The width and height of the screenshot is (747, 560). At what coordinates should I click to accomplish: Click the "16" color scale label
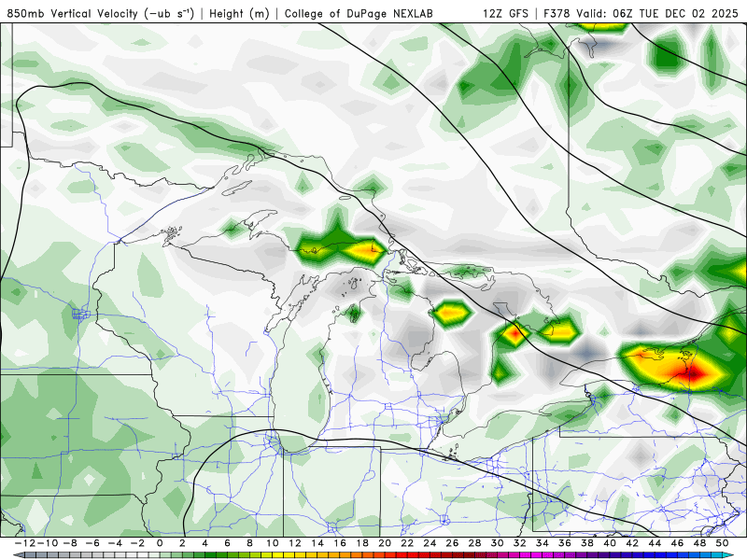tap(340, 543)
